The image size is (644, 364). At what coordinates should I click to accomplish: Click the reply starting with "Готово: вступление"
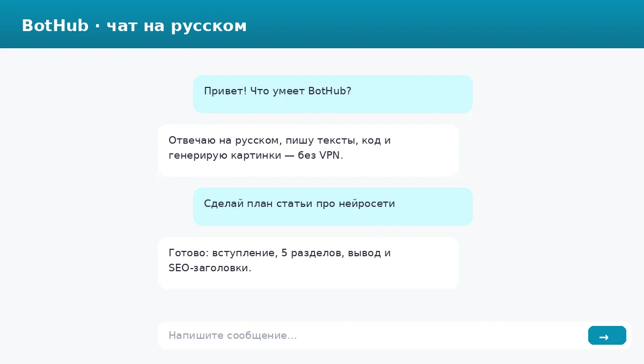[308, 263]
